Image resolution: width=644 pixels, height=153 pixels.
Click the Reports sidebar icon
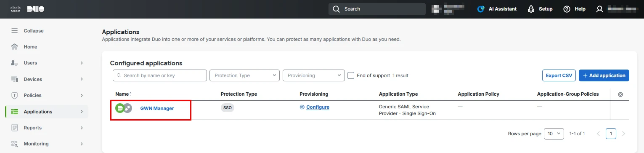(x=15, y=128)
